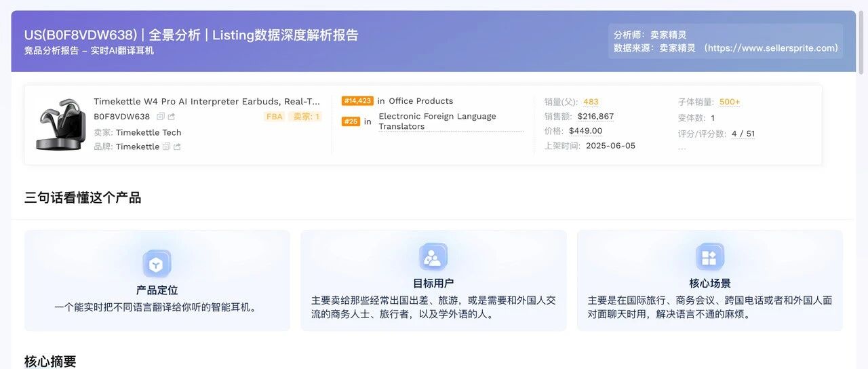Click the #25 category rank badge

351,121
